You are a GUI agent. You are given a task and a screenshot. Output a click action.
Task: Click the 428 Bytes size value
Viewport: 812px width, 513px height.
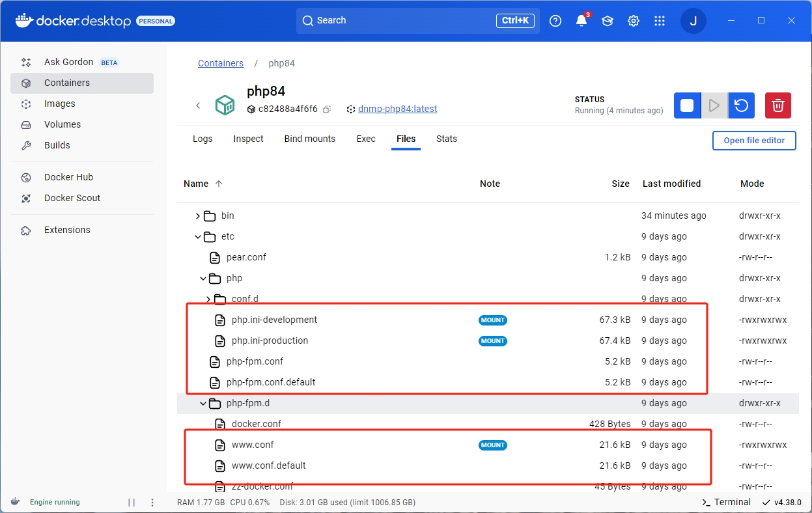coord(609,424)
